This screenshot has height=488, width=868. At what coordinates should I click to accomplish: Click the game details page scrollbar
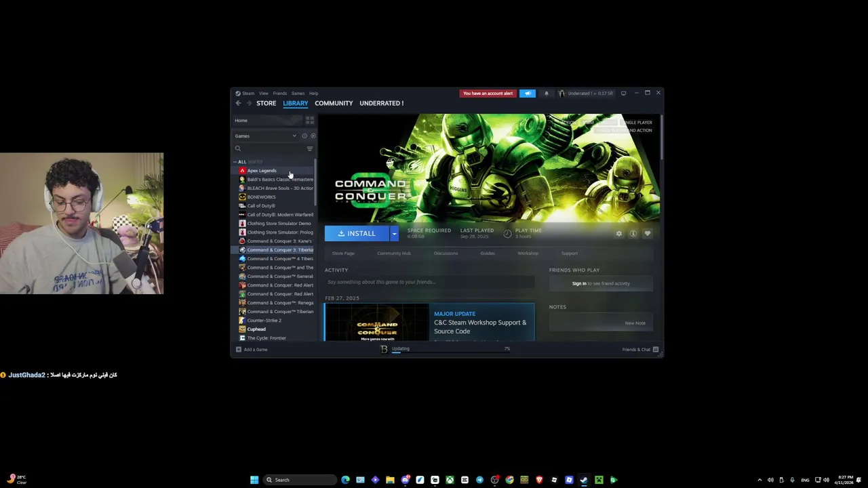point(661,138)
